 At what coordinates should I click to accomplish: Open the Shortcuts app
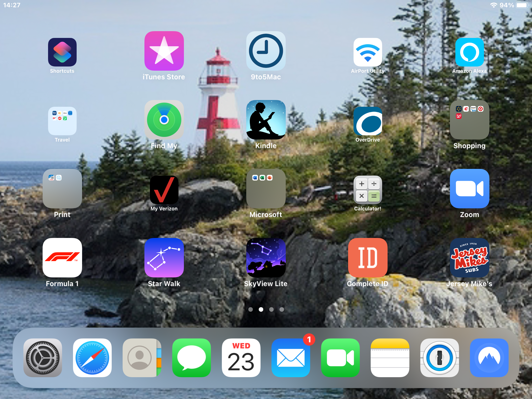(x=62, y=52)
